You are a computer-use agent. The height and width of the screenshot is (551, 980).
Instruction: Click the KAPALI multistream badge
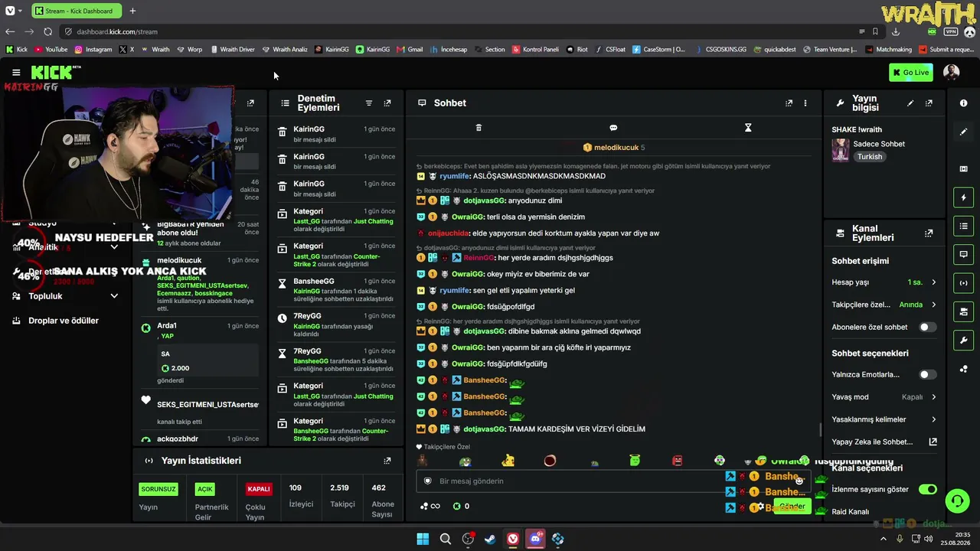[x=259, y=489]
